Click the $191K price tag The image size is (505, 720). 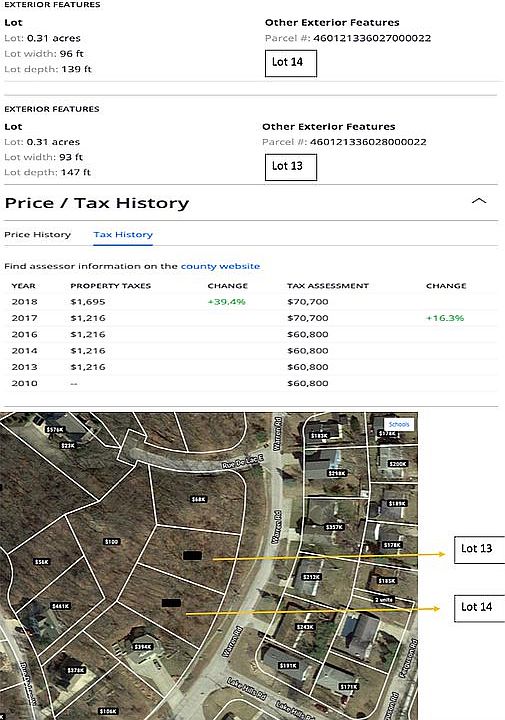coord(288,665)
